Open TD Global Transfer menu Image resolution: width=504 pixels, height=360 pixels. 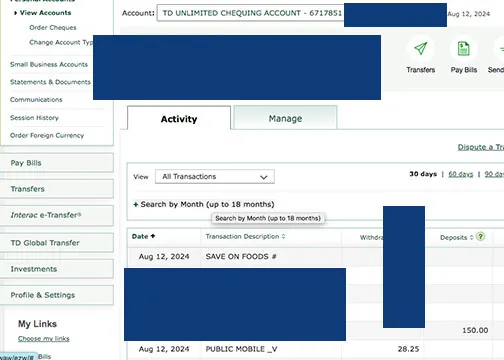pyautogui.click(x=57, y=243)
